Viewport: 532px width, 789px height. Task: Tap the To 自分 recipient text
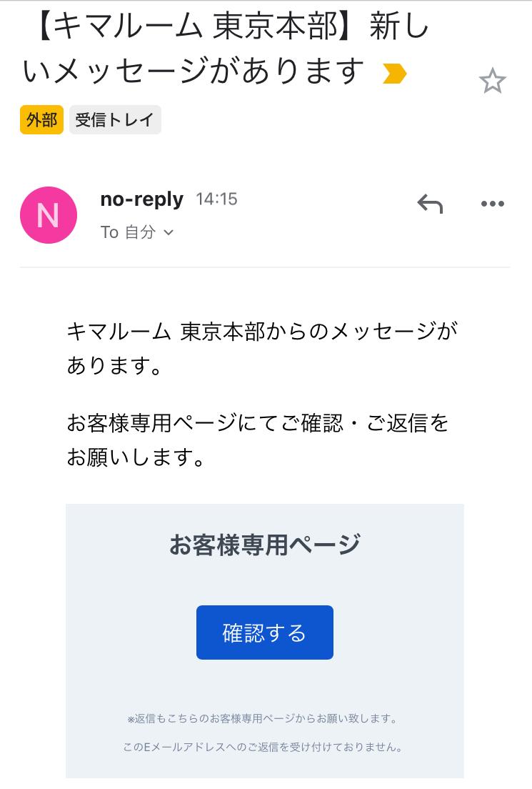tap(128, 232)
